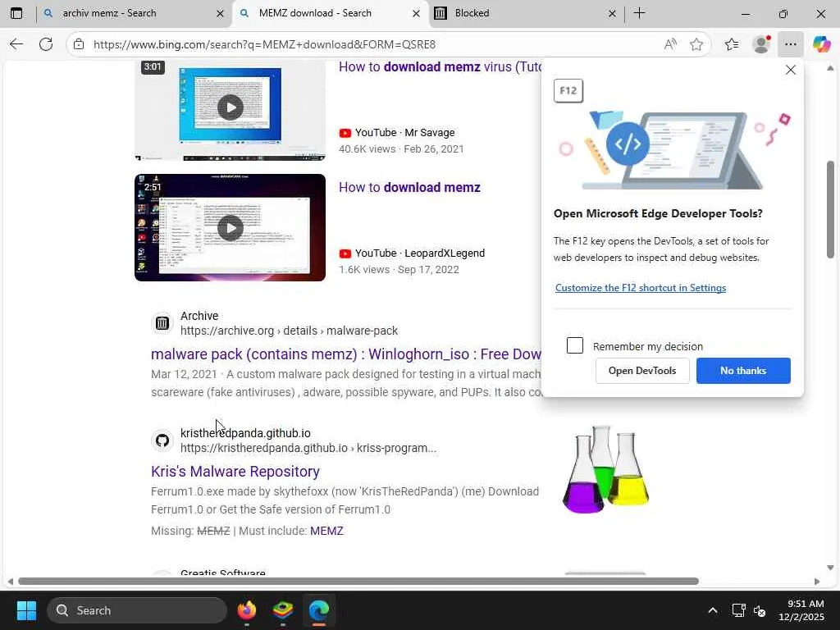
Task: Select the "Must include: MEMZ" link
Action: [x=326, y=531]
